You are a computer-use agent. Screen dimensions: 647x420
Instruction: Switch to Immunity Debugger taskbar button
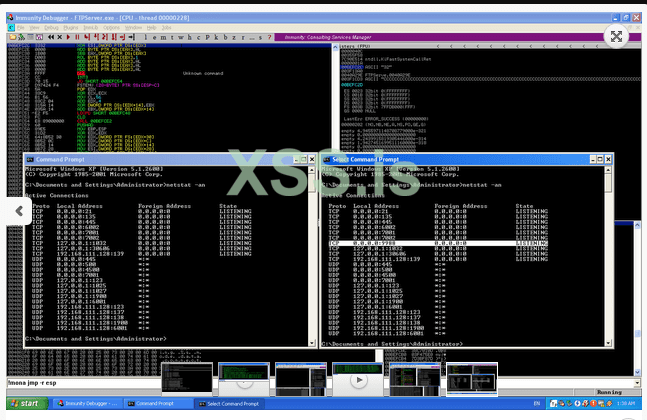tap(87, 403)
